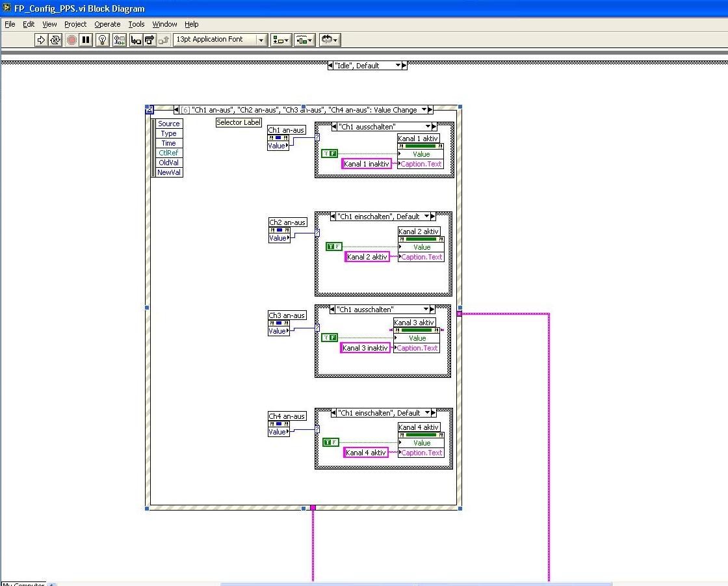The height and width of the screenshot is (586, 728).
Task: Open the Distribute Objects dropdown
Action: (305, 40)
